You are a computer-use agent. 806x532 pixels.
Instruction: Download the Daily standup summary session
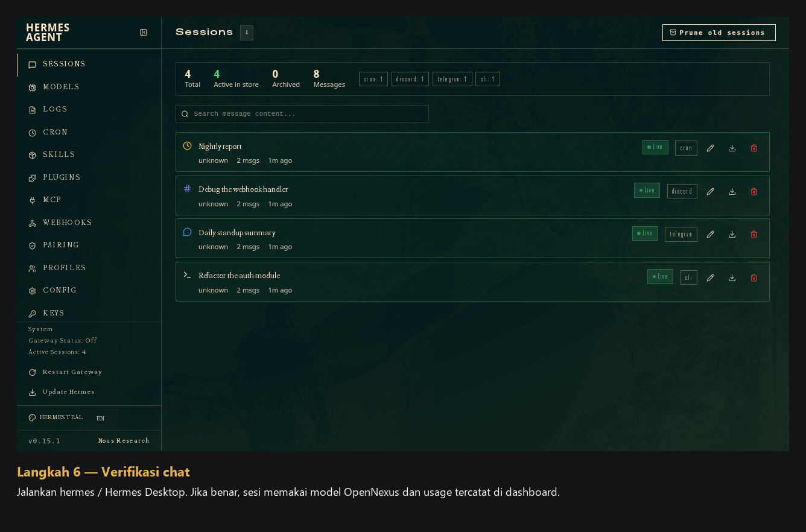pyautogui.click(x=732, y=235)
